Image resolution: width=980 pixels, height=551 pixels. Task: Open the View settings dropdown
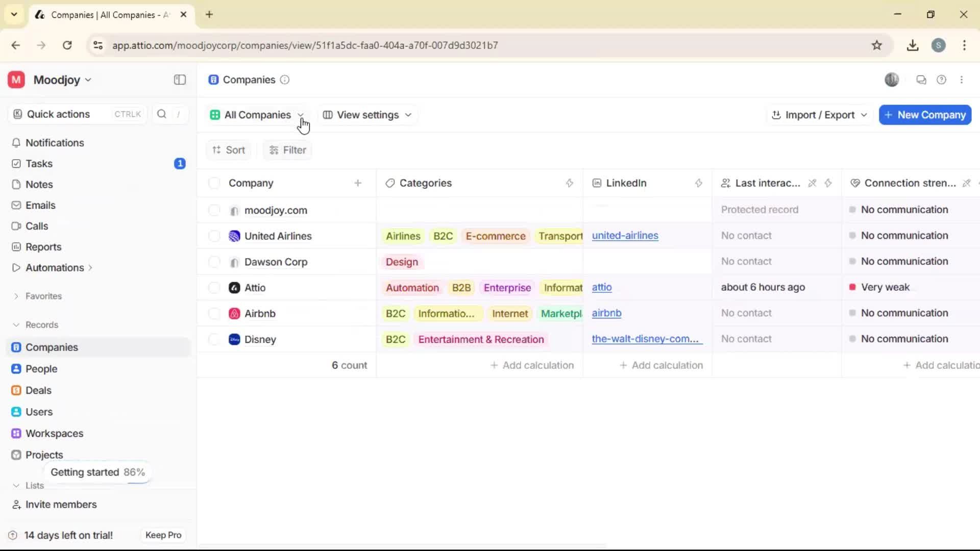pos(367,115)
